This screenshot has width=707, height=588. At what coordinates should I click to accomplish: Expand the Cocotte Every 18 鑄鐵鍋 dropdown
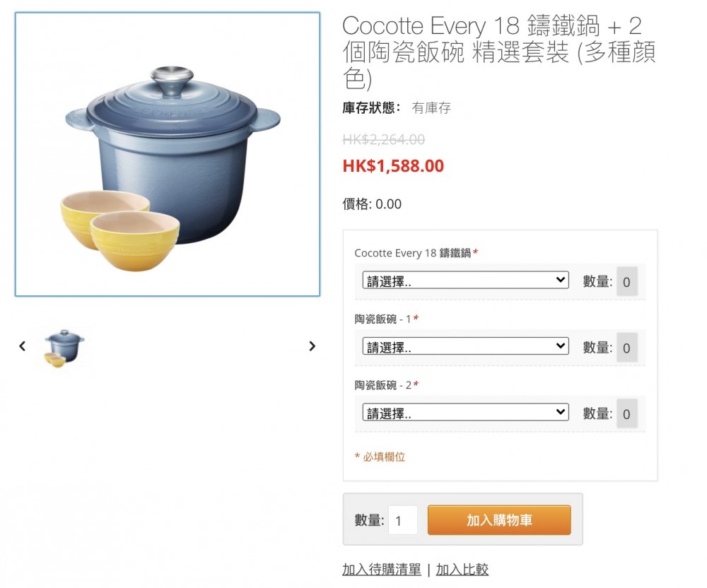click(x=465, y=281)
